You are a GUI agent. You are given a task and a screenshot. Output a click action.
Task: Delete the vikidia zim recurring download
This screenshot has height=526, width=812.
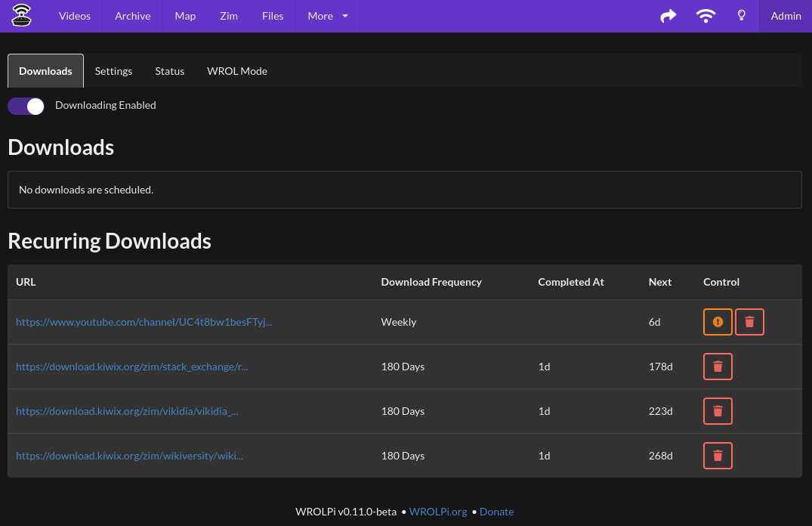[718, 411]
